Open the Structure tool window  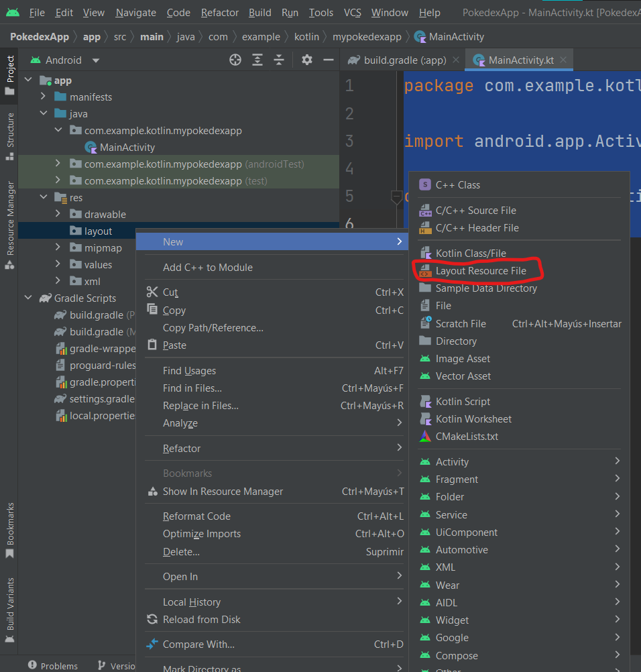click(x=9, y=136)
